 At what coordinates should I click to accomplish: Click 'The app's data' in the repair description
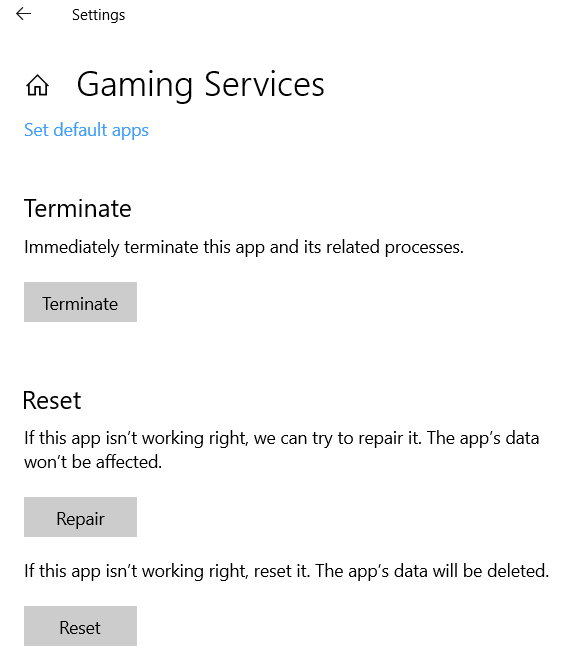(483, 438)
